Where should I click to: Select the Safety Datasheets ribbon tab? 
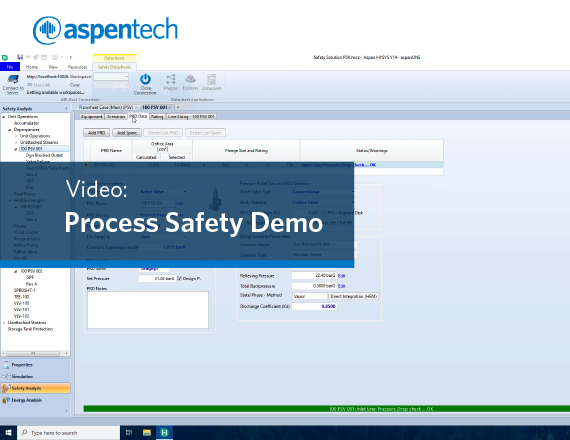click(114, 67)
